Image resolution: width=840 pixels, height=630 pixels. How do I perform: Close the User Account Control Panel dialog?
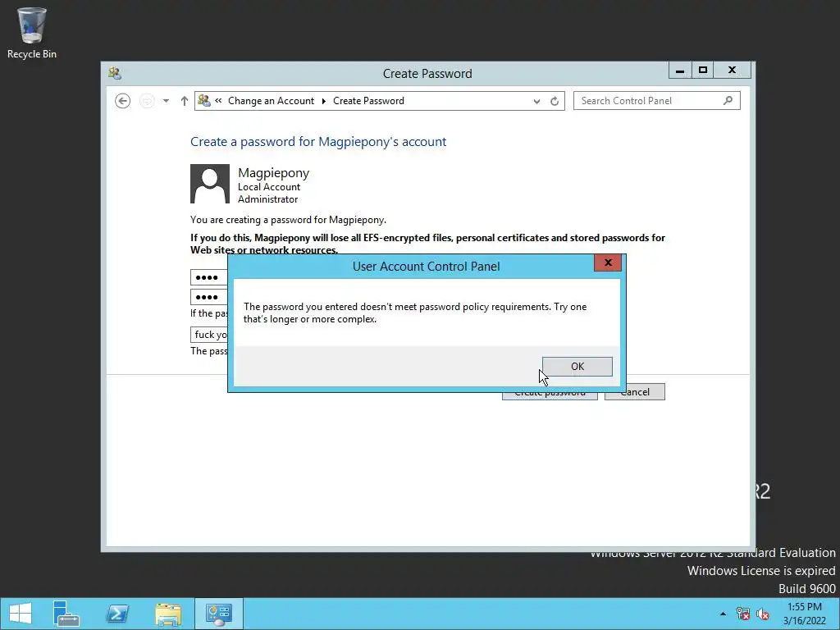coord(608,262)
